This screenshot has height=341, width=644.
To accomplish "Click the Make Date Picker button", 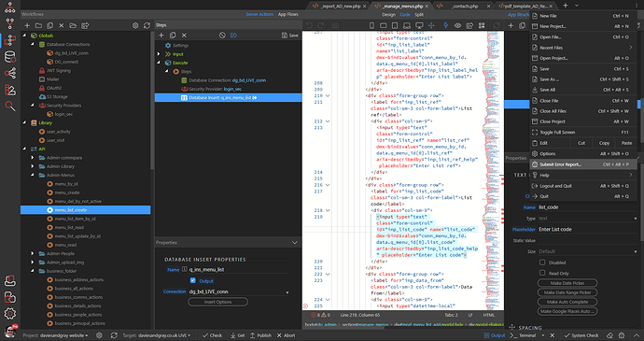I will (567, 283).
